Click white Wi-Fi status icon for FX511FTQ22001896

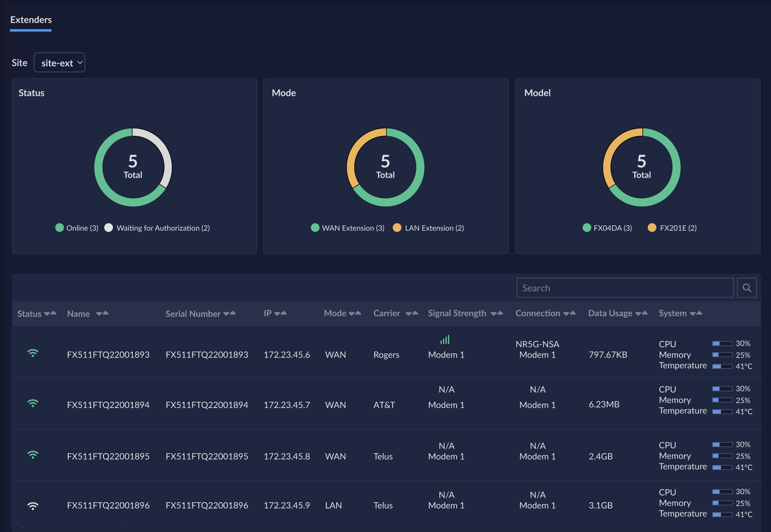tap(33, 506)
